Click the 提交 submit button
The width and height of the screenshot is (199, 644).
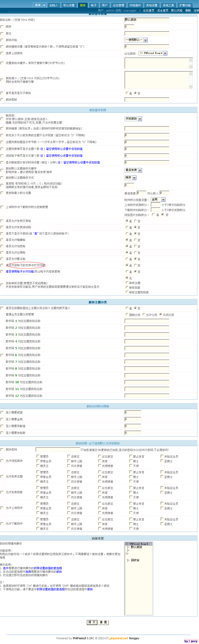pyautogui.click(x=92, y=622)
